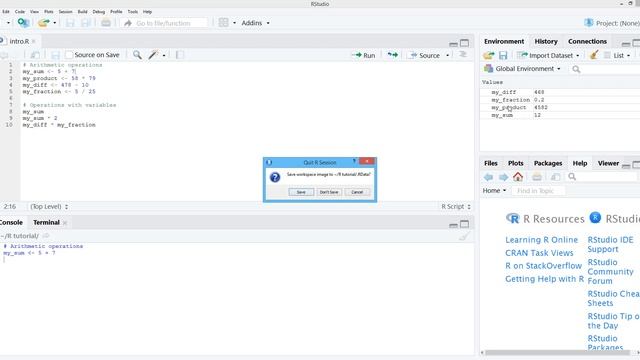Click Save in the Quit R Session dialog

301,192
